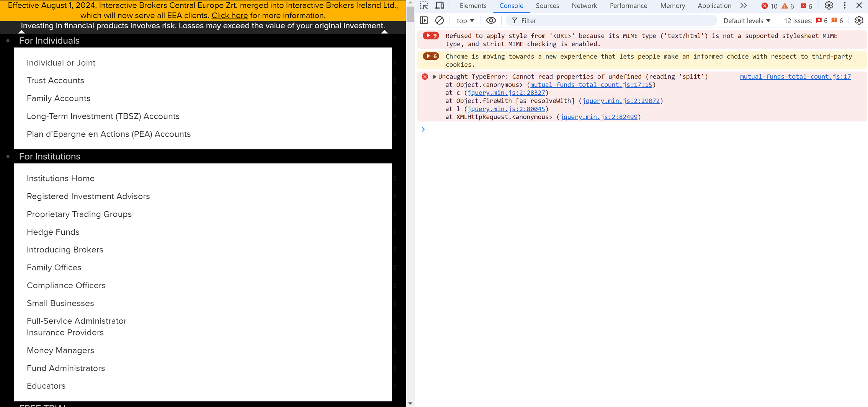Image resolution: width=868 pixels, height=407 pixels.
Task: Open the jquery.min.js:2:28327 stack link
Action: [506, 93]
